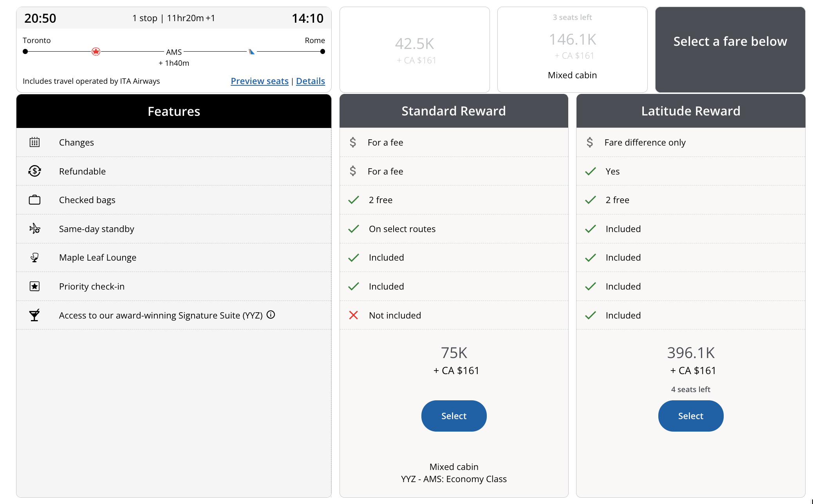
Task: Click the Signature Suite cocktail glass icon
Action: 34,315
